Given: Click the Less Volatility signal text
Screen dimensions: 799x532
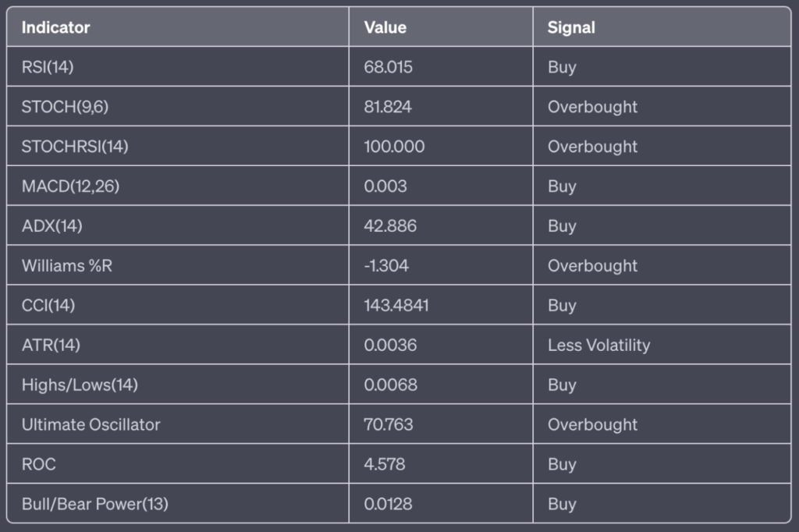Looking at the screenshot, I should 598,345.
